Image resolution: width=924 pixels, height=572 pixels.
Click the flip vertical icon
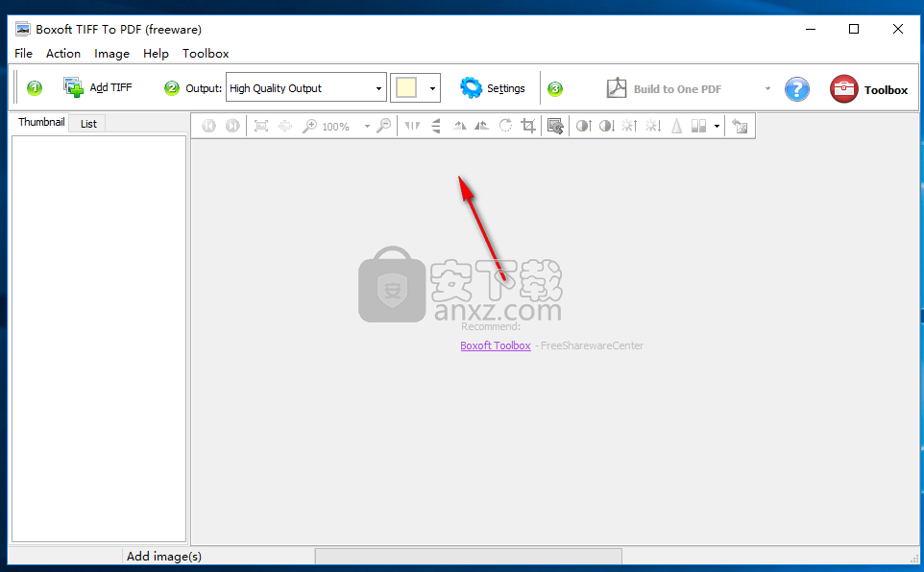436,126
